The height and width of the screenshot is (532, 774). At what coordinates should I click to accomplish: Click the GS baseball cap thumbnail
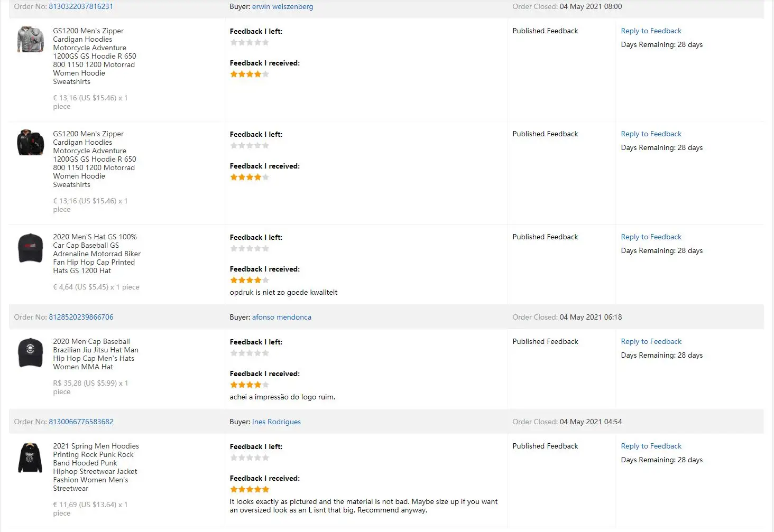30,248
